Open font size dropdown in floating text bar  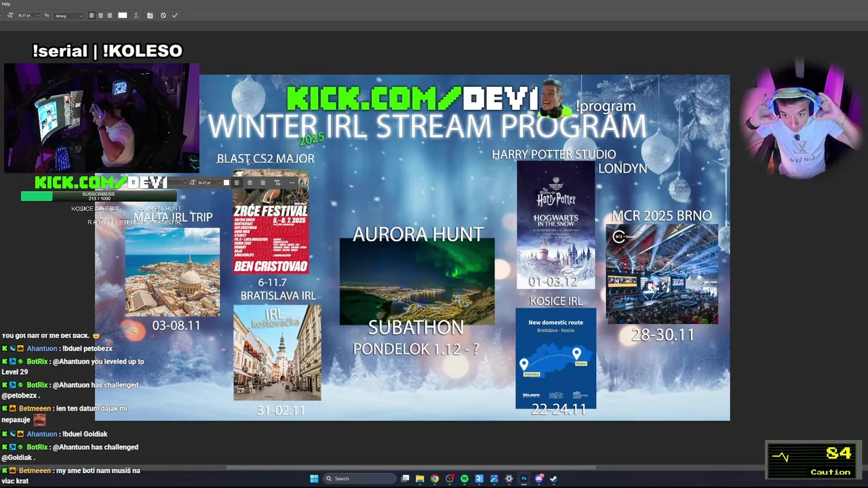pos(220,182)
